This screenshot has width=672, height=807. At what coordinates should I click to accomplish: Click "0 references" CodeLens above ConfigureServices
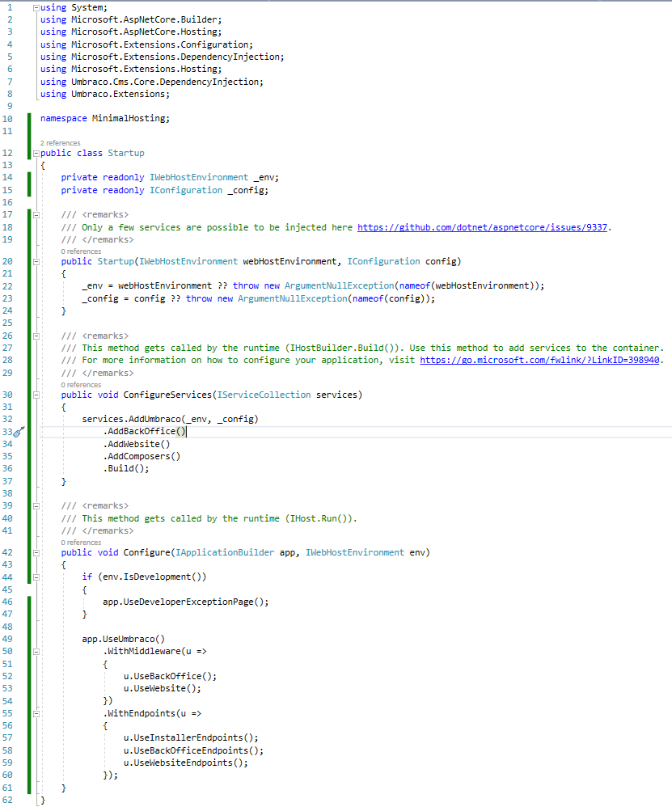81,385
